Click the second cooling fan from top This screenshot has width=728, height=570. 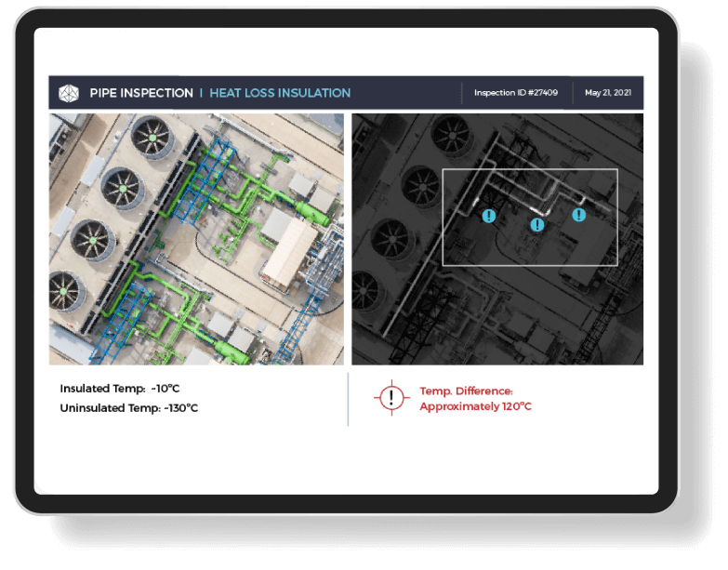click(124, 190)
